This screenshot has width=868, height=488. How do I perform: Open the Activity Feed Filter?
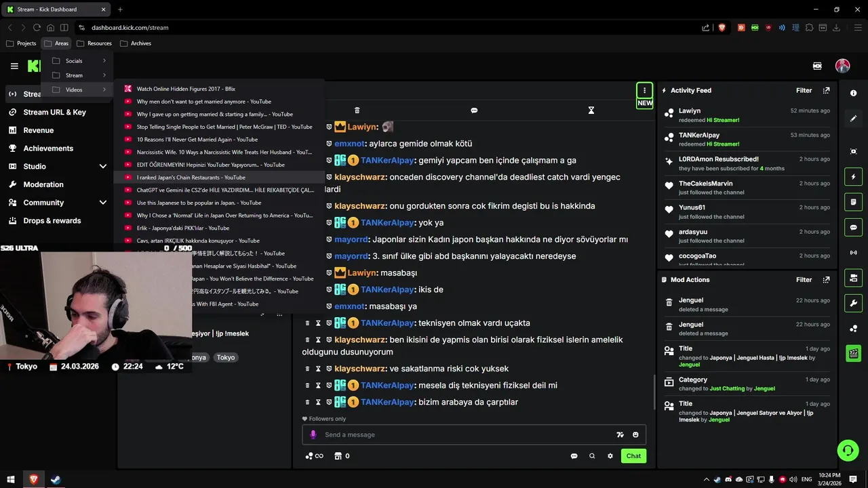804,90
